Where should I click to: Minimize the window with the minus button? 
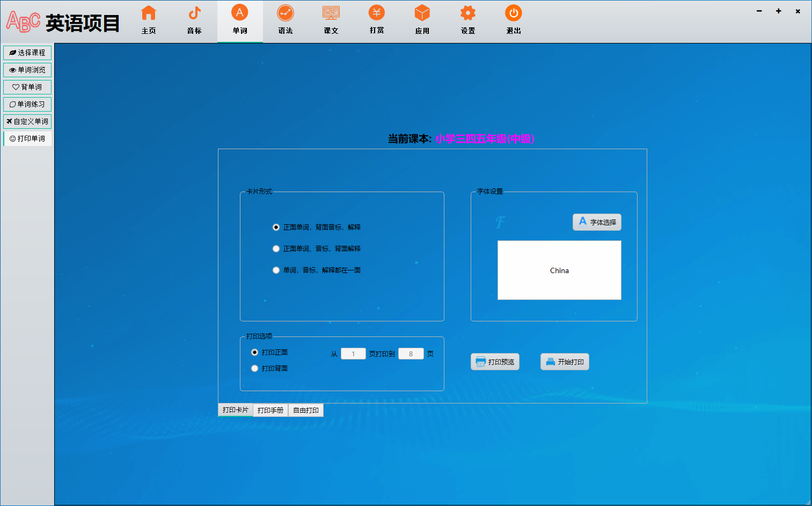coord(759,11)
